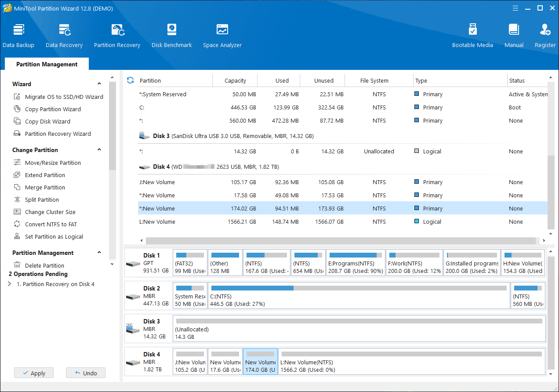
Task: Open Space Analyzer
Action: point(222,36)
